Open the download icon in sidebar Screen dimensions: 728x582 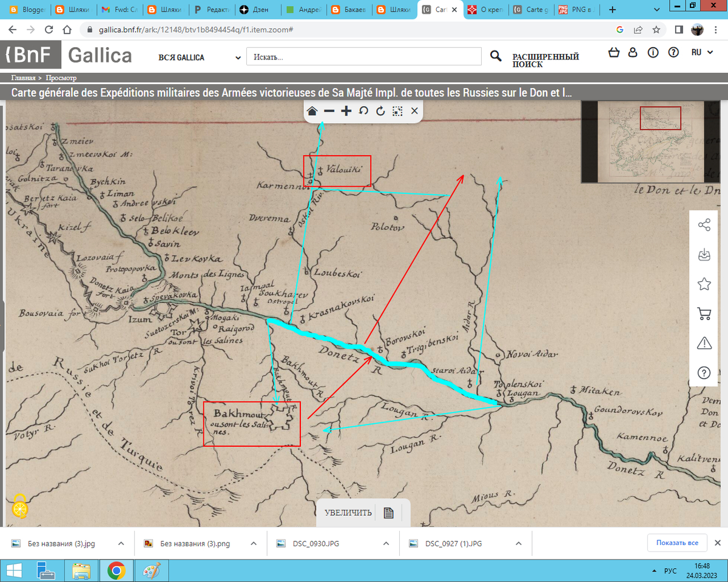click(x=704, y=255)
